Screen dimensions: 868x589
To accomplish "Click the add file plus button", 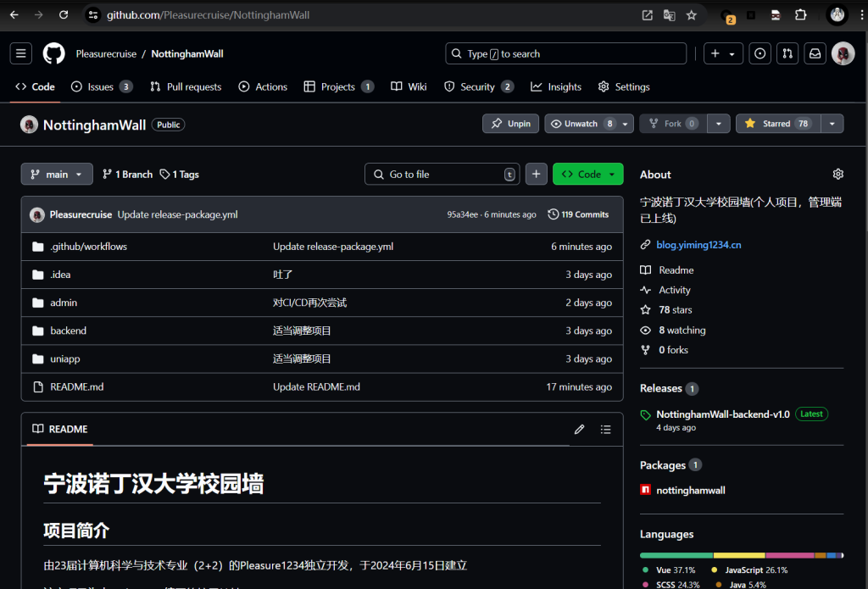I will click(536, 174).
